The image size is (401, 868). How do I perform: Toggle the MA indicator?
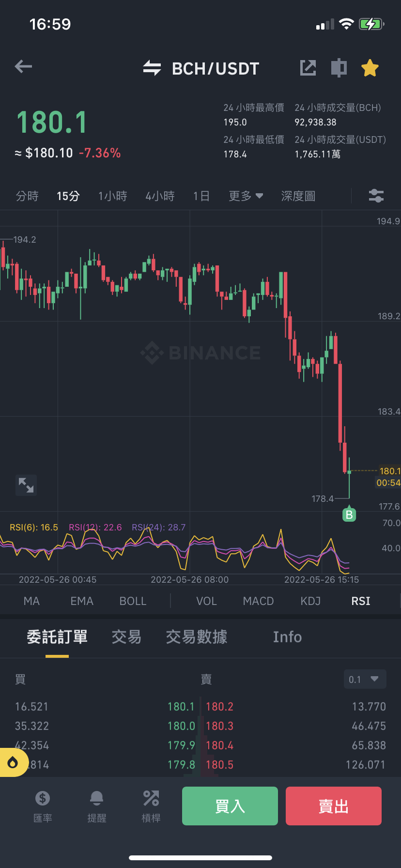(31, 601)
